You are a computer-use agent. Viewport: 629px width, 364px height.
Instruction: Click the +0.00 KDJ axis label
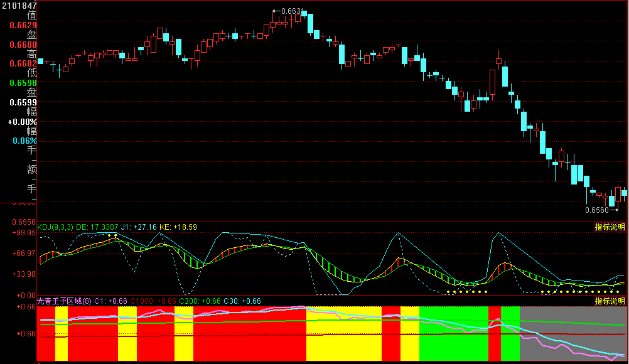coord(26,296)
